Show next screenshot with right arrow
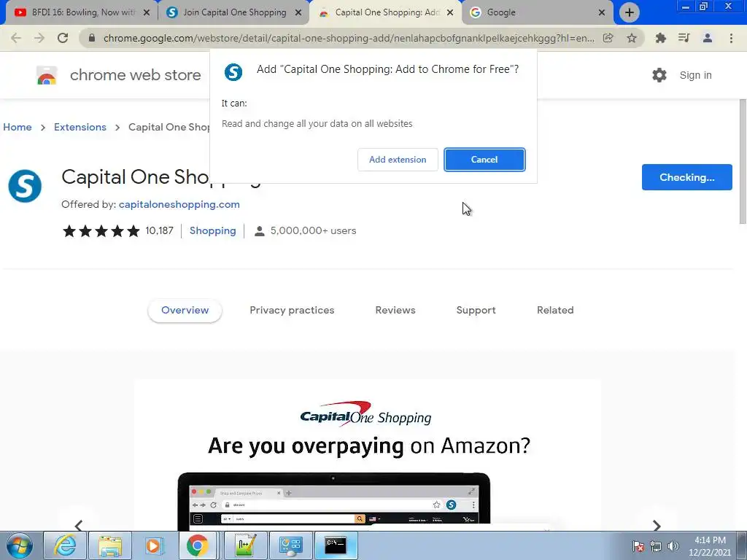This screenshot has width=747, height=560. pyautogui.click(x=657, y=525)
